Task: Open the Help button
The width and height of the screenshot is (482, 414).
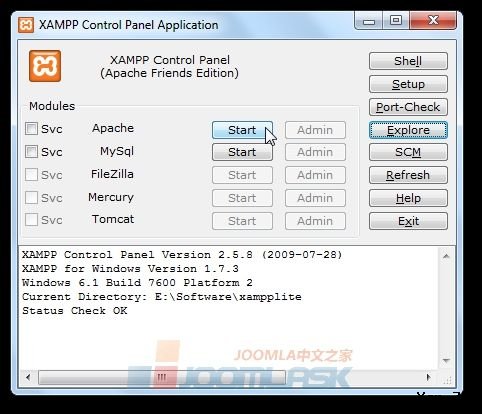Action: click(408, 198)
